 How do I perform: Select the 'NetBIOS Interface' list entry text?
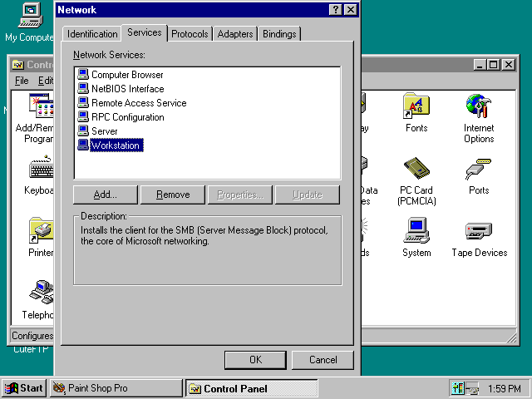tap(128, 89)
